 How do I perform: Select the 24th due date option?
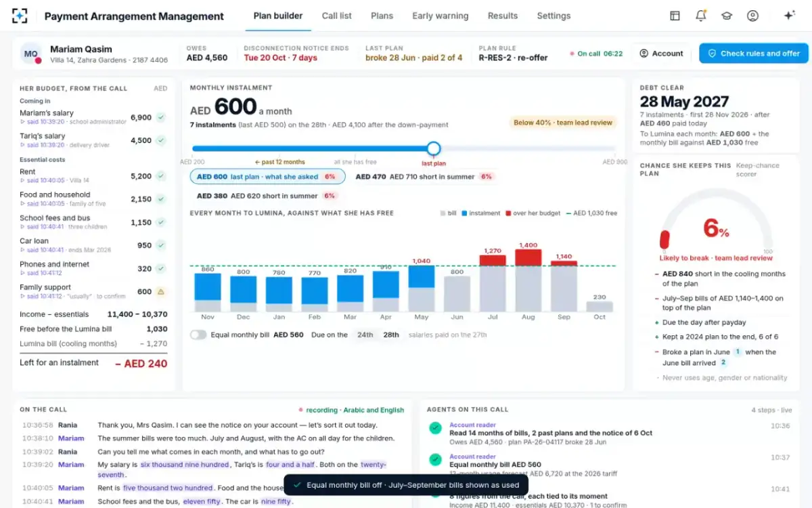[365, 335]
